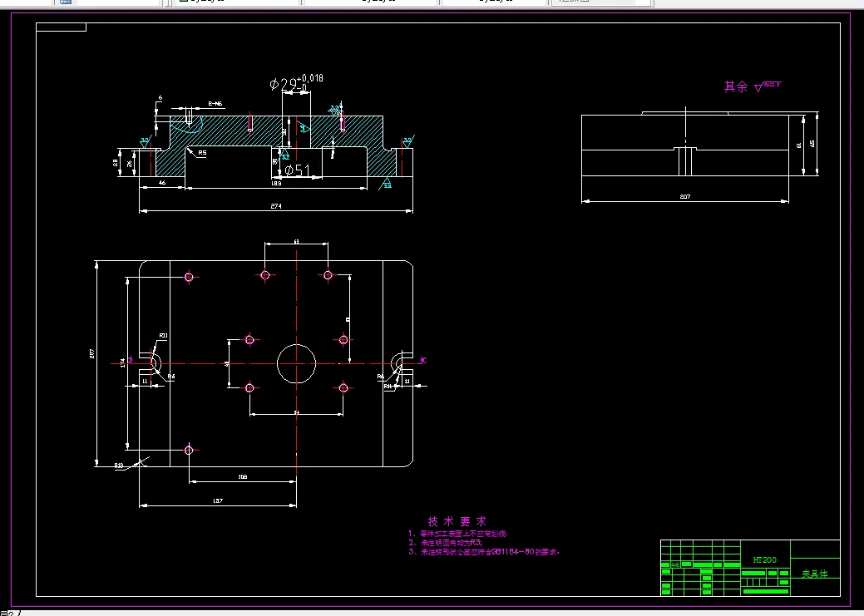Select the 207 dimension under the side view
Image resolution: width=864 pixels, height=616 pixels.
coord(685,196)
